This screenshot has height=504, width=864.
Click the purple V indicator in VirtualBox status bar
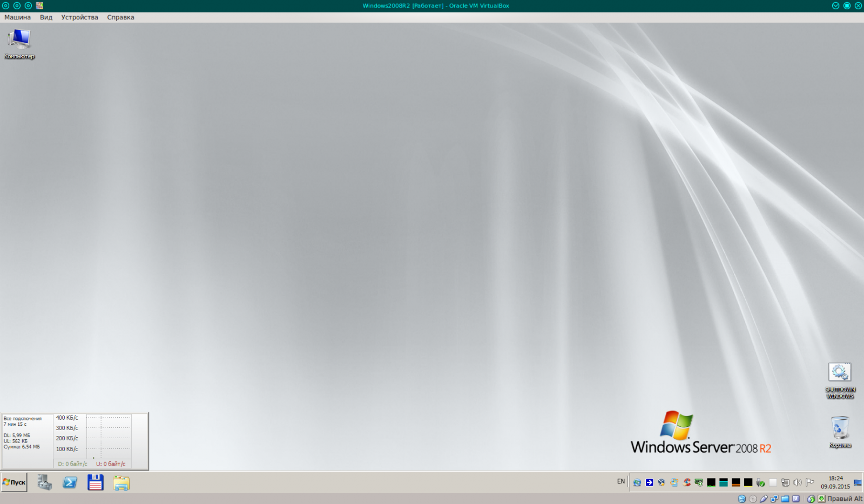pos(795,499)
